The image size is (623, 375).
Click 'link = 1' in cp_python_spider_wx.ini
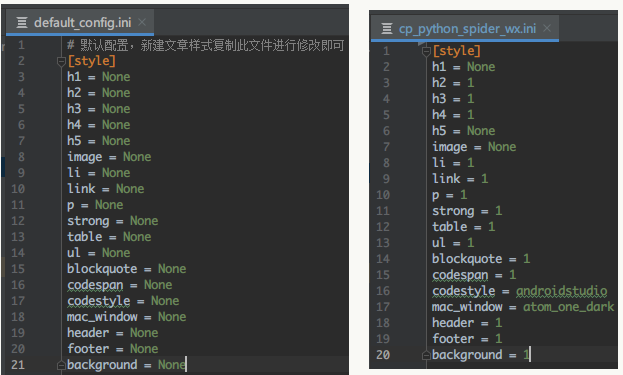tap(460, 179)
